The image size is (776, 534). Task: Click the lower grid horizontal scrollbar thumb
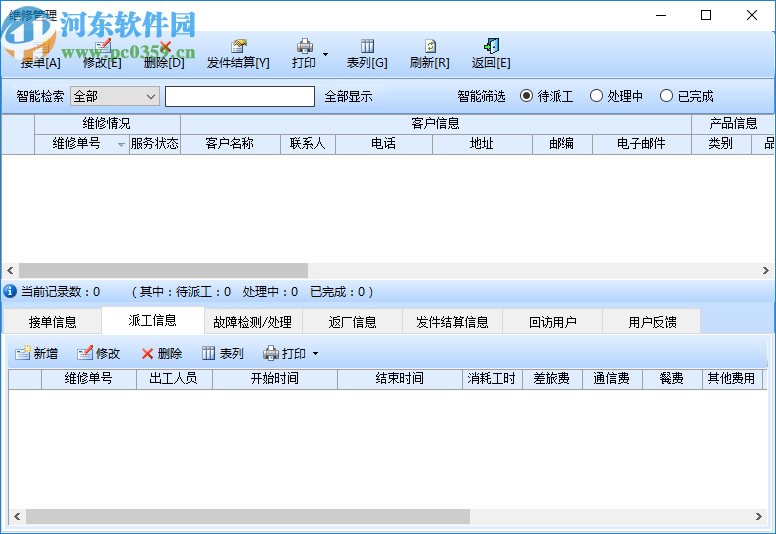pos(247,516)
